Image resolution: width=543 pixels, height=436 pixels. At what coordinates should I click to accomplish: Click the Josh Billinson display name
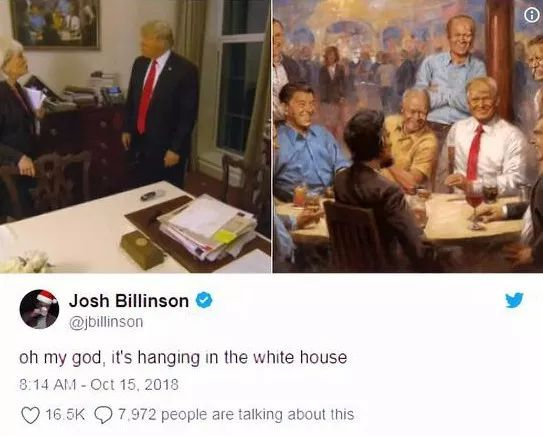[129, 301]
